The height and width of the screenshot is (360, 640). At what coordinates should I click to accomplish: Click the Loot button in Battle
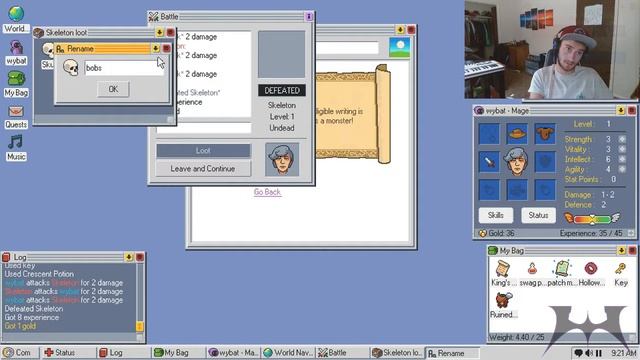(203, 151)
